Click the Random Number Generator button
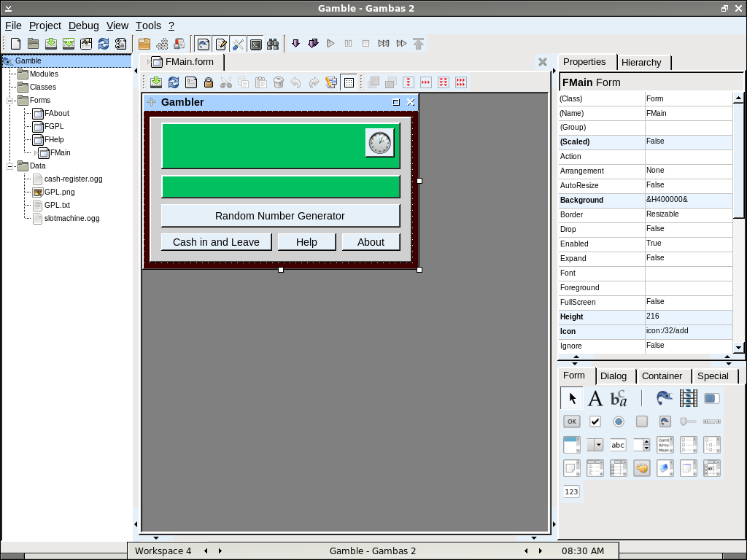This screenshot has height=560, width=747. click(x=280, y=216)
